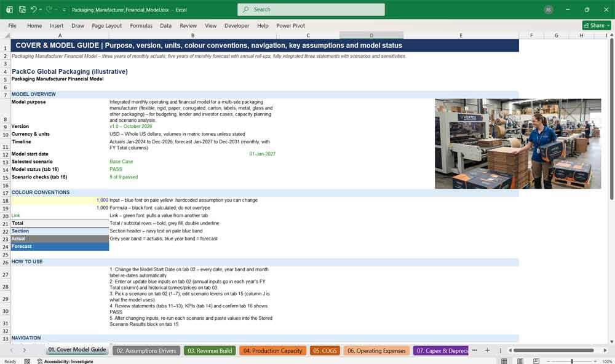Screen dimensions: 615x364
Task: Switch to the Page Layout tab
Action: (106, 25)
